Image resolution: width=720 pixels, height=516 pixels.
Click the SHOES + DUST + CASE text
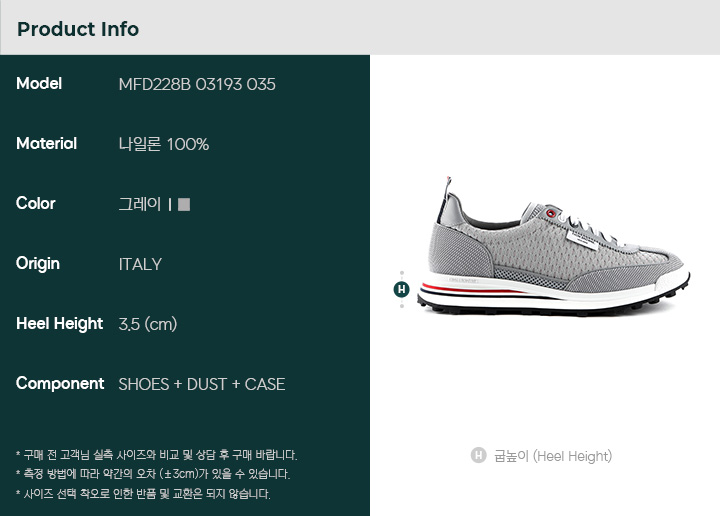(x=202, y=384)
